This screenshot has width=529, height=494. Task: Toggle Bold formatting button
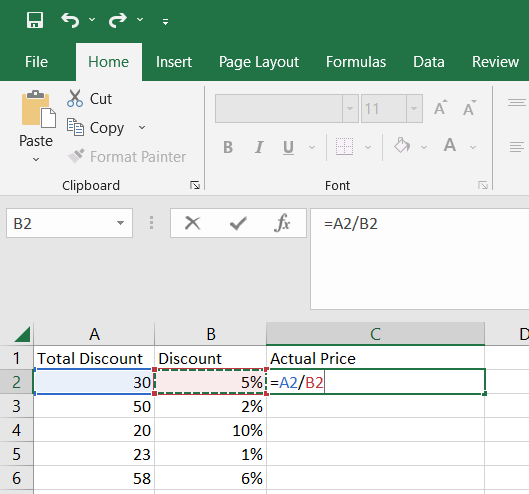[x=228, y=147]
